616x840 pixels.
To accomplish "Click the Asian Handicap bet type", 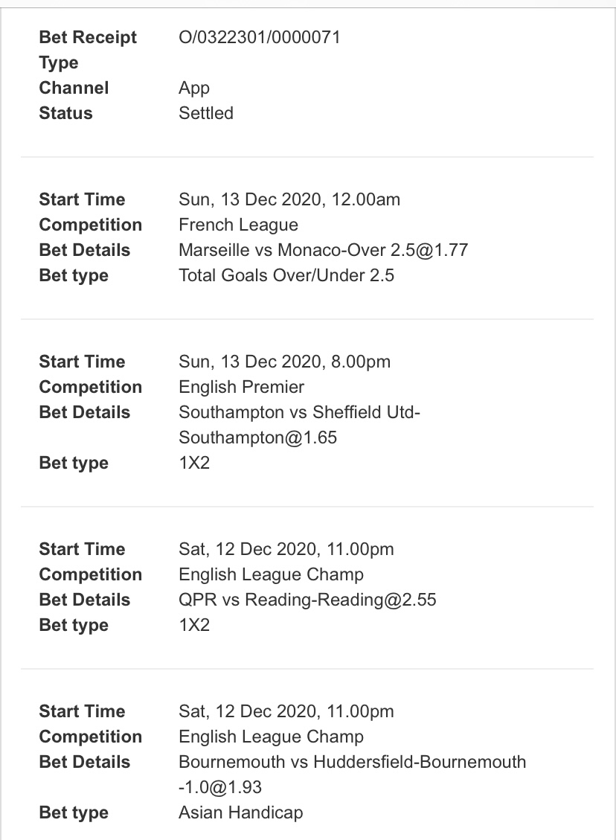I will pyautogui.click(x=240, y=812).
